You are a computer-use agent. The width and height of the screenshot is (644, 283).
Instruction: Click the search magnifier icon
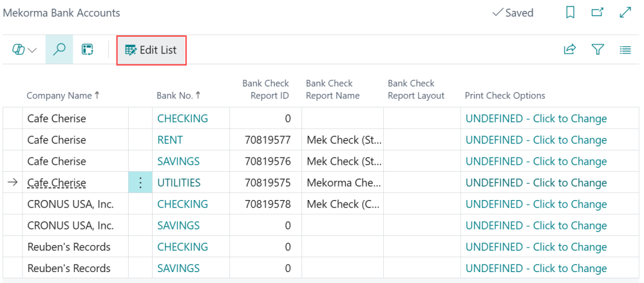tap(59, 50)
